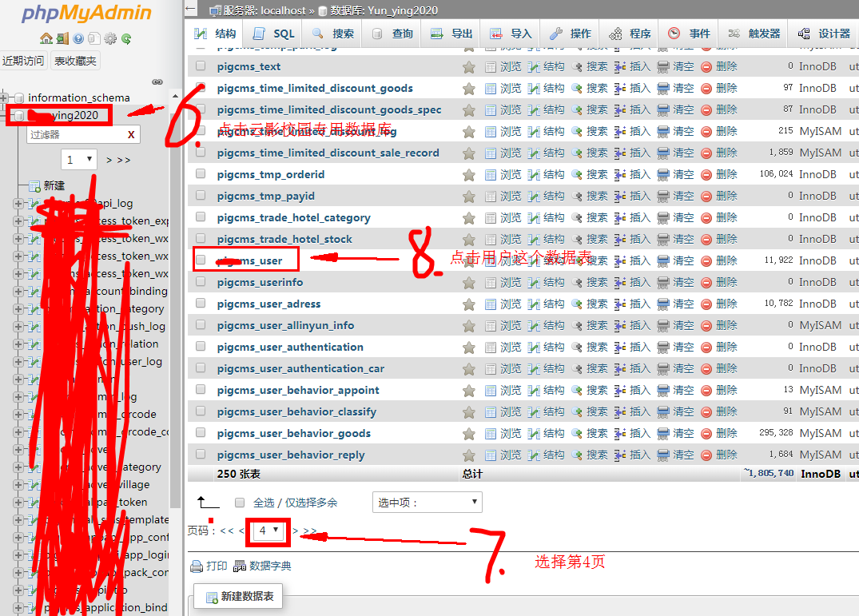Expand the information_schema database node
The width and height of the screenshot is (859, 616).
point(4,97)
